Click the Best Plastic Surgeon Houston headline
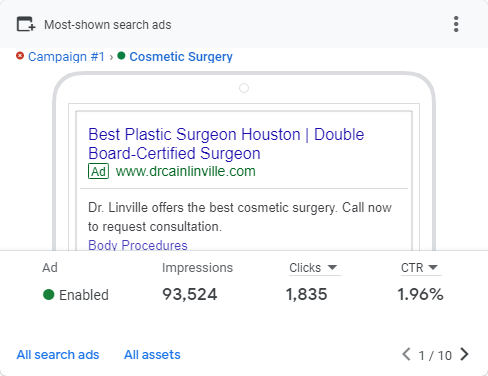Image resolution: width=488 pixels, height=376 pixels. pyautogui.click(x=226, y=144)
